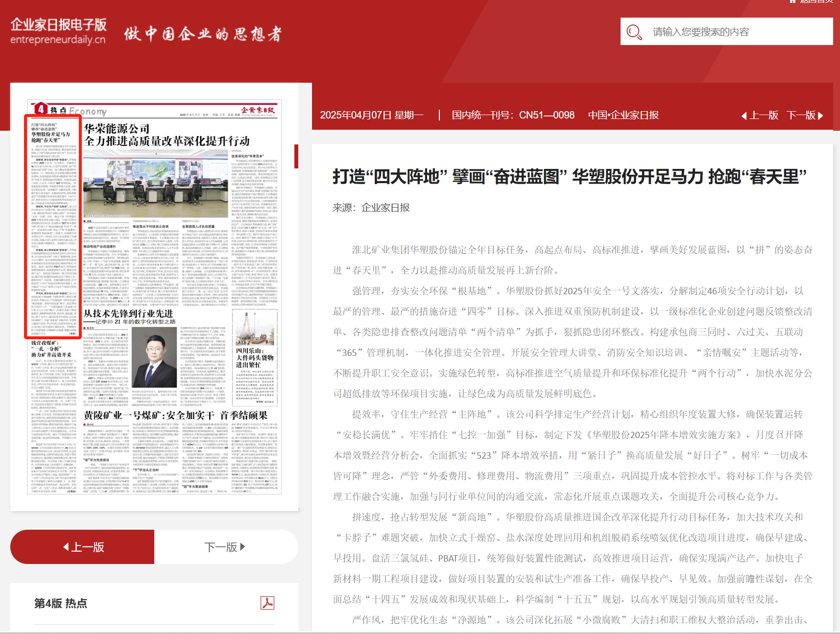Go to previous page via the red 上一版 button
This screenshot has width=840, height=634.
click(x=82, y=547)
